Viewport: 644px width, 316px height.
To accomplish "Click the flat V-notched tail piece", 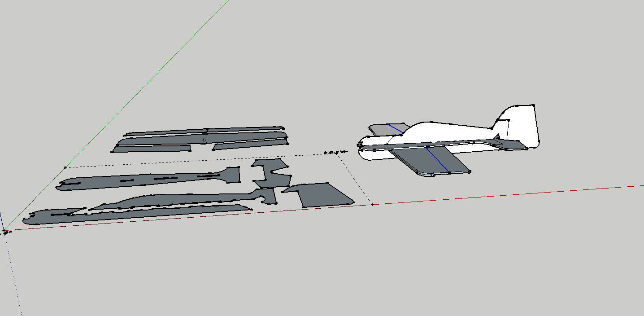I will coord(271,175).
